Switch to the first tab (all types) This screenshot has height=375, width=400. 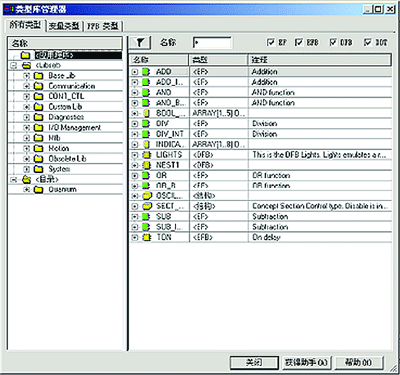click(x=25, y=25)
